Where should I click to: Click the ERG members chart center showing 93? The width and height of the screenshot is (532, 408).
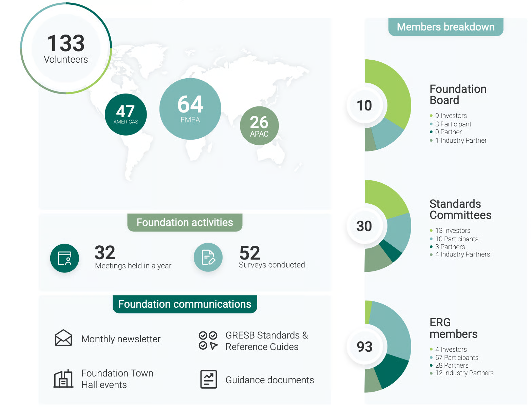(364, 346)
